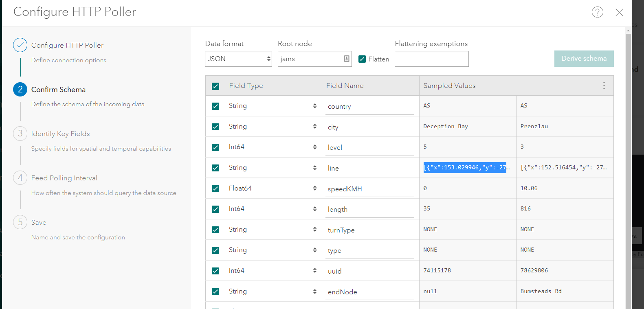Open the help question mark icon
The image size is (644, 309).
[597, 12]
